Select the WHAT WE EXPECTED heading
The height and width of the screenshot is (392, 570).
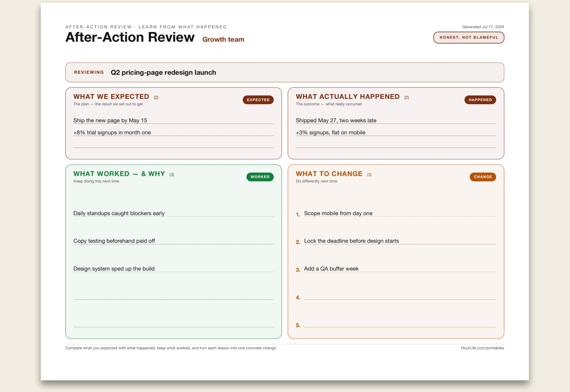(111, 97)
